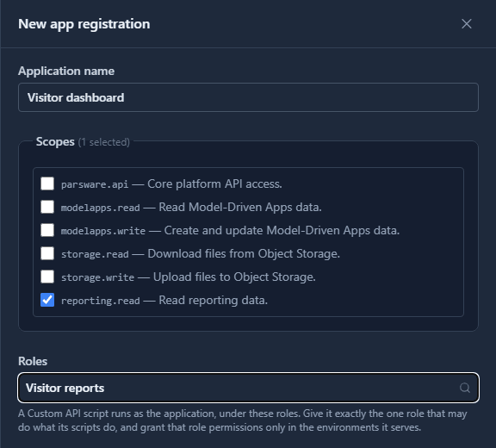
Task: Select the storage.read scope checkbox
Action: (47, 253)
